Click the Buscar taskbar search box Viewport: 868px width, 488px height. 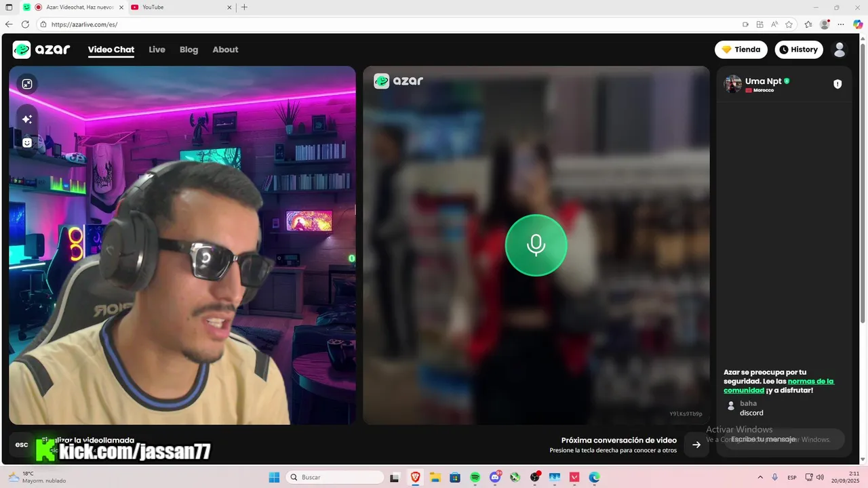[x=335, y=477]
